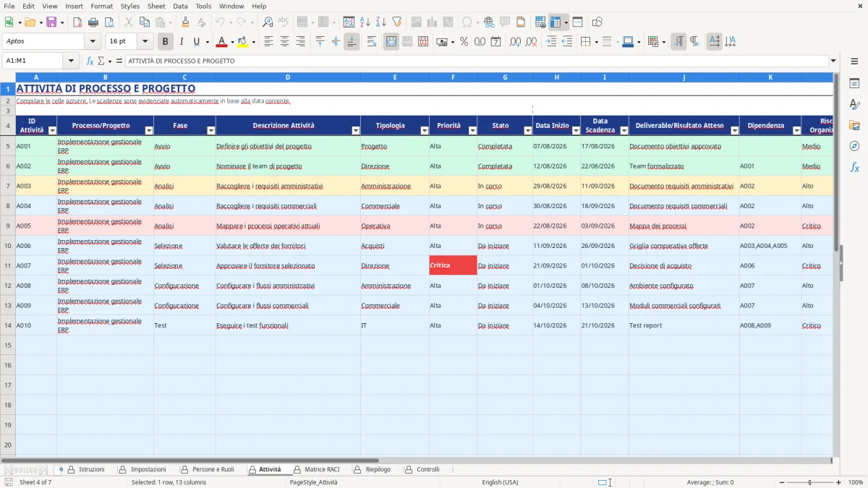Image resolution: width=868 pixels, height=488 pixels.
Task: Sort ascending A to Z
Action: click(x=365, y=22)
